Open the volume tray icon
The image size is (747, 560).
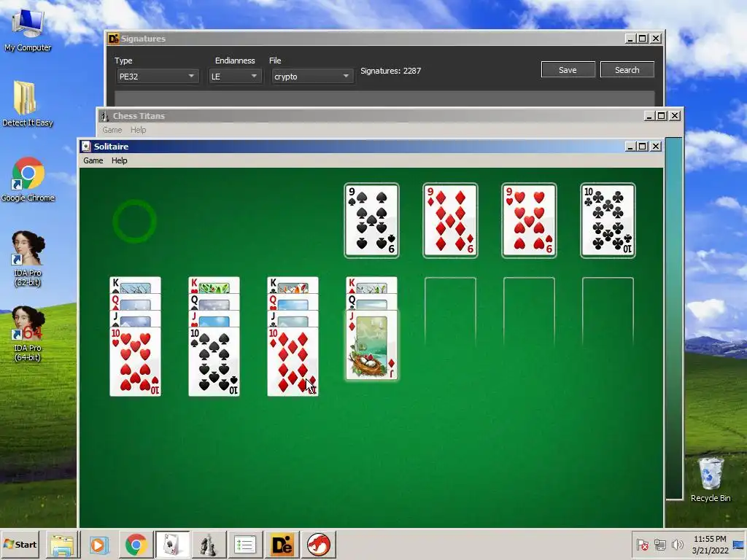[x=677, y=544]
